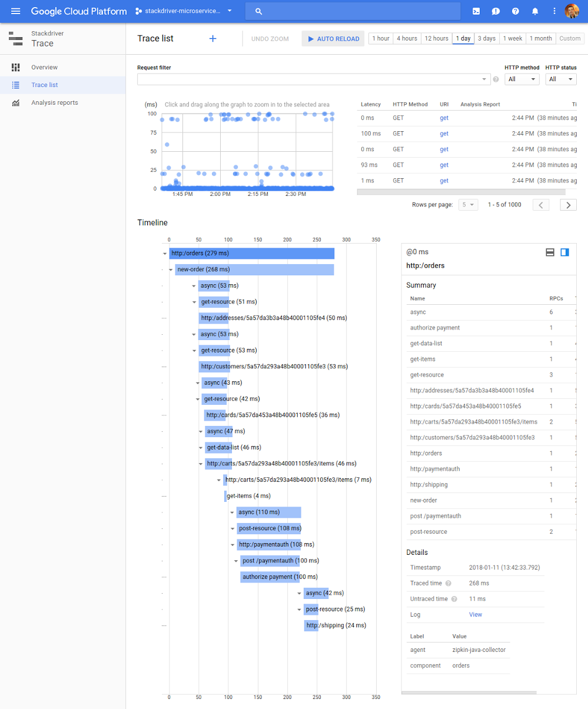Open the user account avatar
Viewport: 588px width, 709px height.
(x=572, y=11)
